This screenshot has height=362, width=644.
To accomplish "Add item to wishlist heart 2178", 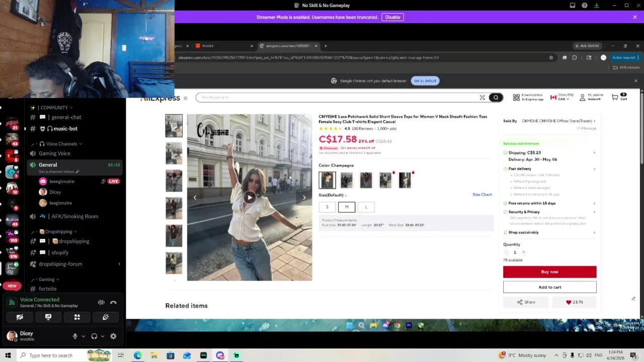I will [x=574, y=302].
